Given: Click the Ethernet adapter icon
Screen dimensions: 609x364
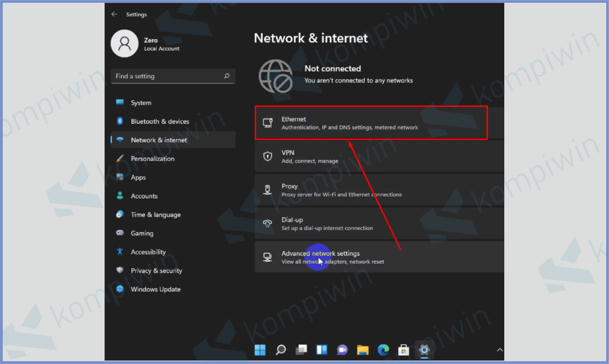Looking at the screenshot, I should pyautogui.click(x=268, y=123).
